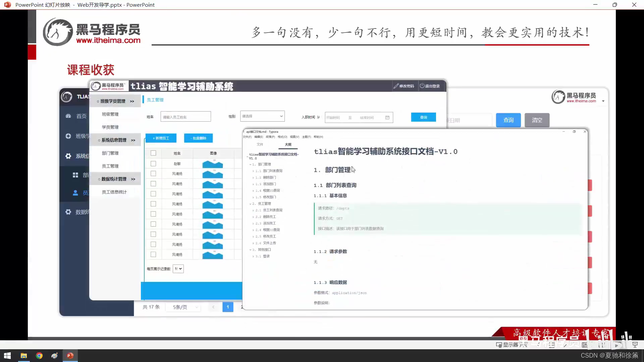This screenshot has width=644, height=362.
Task: Click the 首页 dashboard icon in dark sidebar
Action: pyautogui.click(x=68, y=116)
